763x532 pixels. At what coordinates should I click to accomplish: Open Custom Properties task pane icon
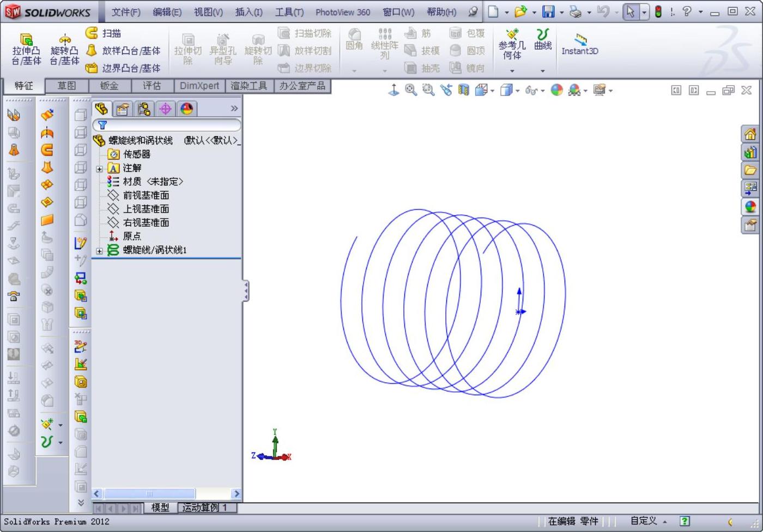coord(750,225)
